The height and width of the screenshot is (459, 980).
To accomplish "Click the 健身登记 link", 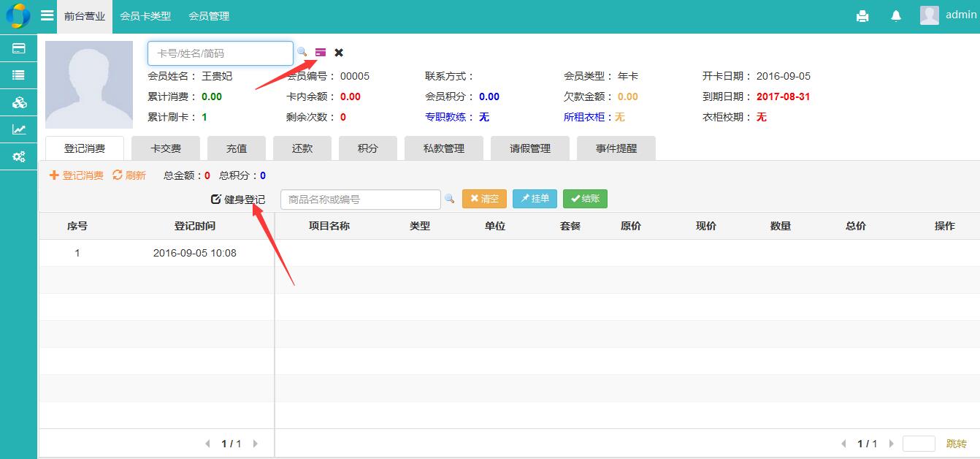I will point(238,200).
